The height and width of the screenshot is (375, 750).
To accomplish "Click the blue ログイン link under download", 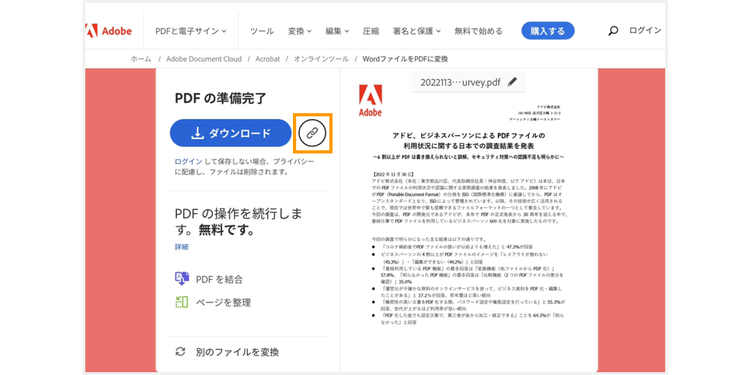I will click(x=188, y=162).
